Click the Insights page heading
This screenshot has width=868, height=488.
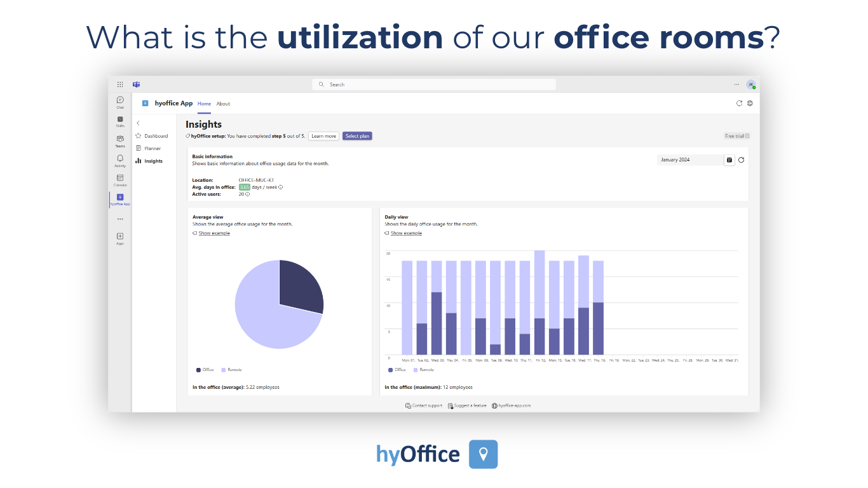tap(203, 125)
